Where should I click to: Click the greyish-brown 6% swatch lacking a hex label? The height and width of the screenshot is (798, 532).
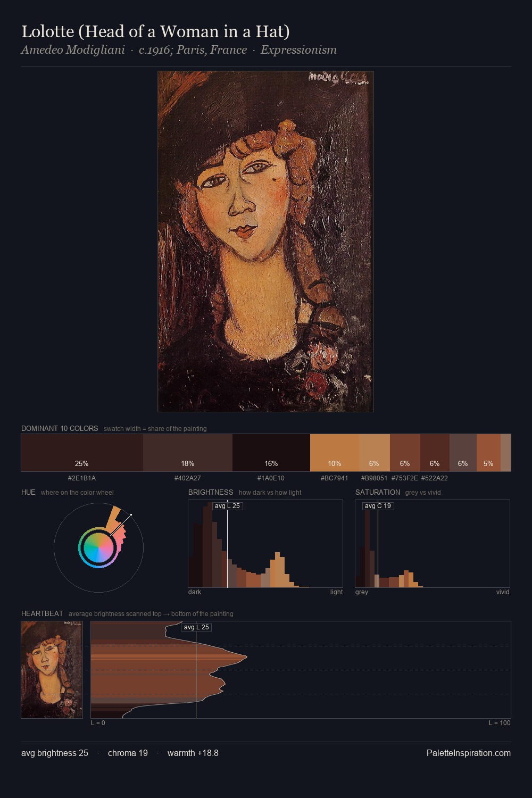coord(463,453)
